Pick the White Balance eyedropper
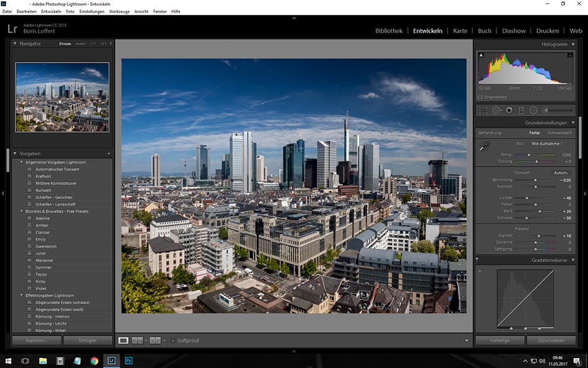Screen dimensions: 588x368 click(485, 145)
